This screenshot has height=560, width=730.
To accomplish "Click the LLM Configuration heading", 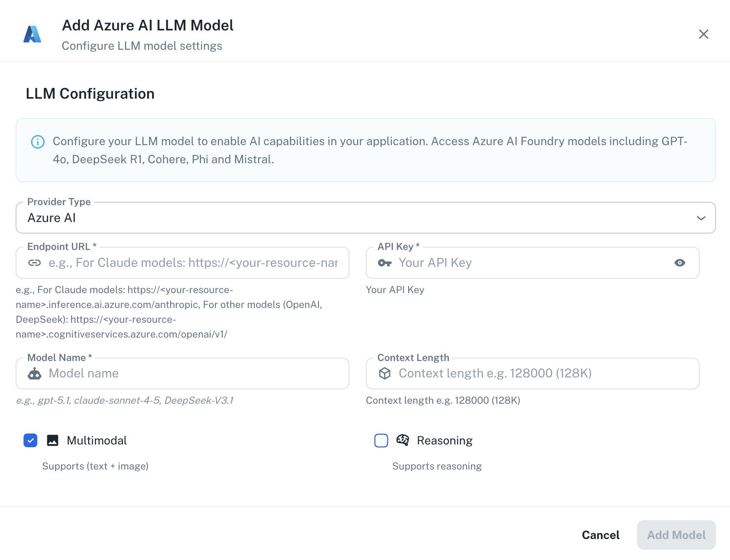I will click(x=90, y=94).
